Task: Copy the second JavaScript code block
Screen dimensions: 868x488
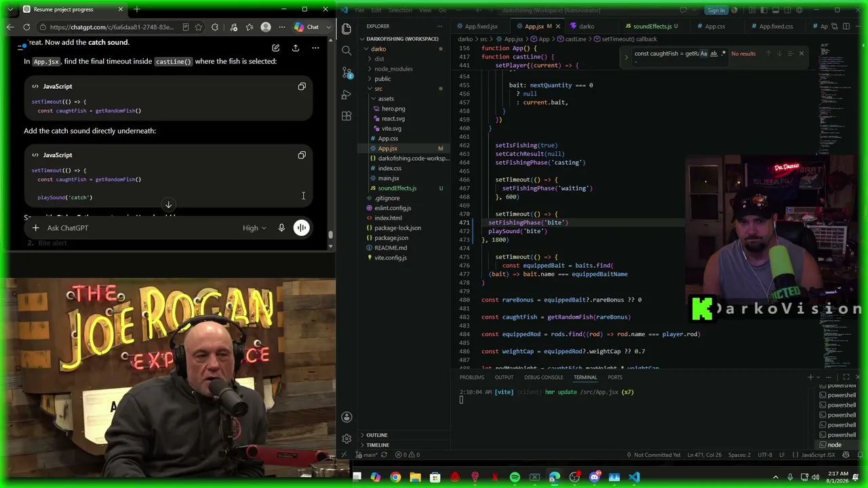Action: 302,155
